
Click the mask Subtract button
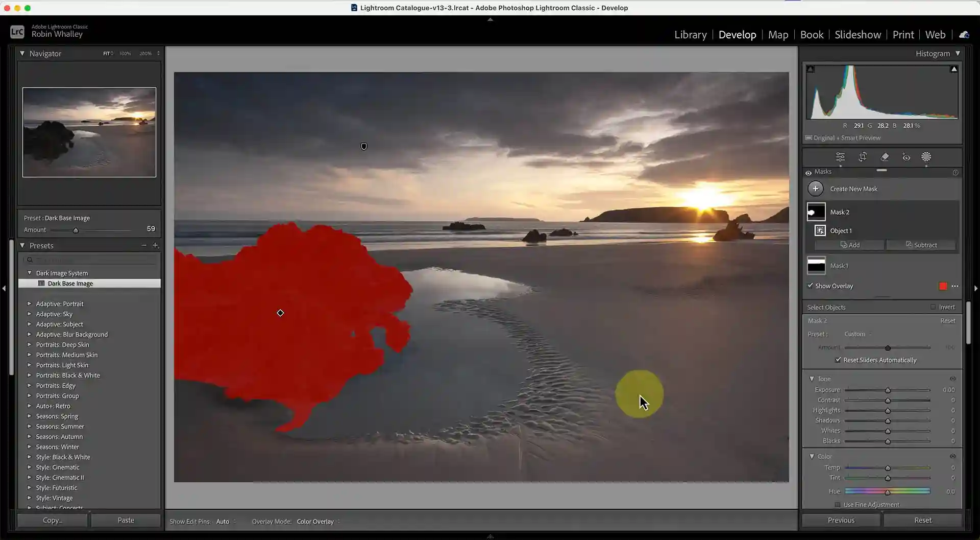(x=921, y=245)
